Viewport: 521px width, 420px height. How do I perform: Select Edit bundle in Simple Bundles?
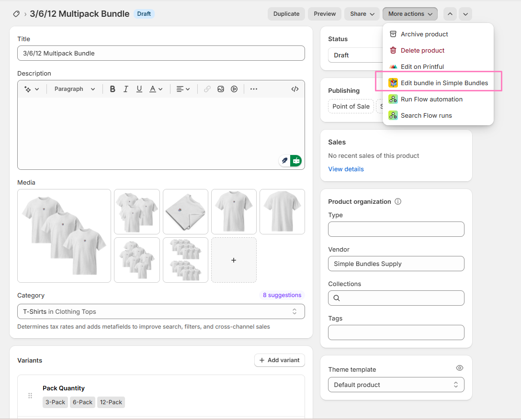444,83
